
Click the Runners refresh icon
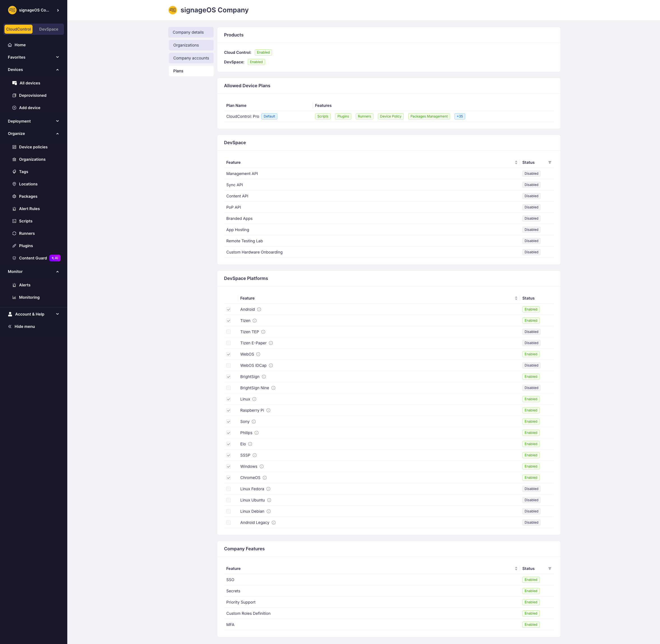pos(14,233)
